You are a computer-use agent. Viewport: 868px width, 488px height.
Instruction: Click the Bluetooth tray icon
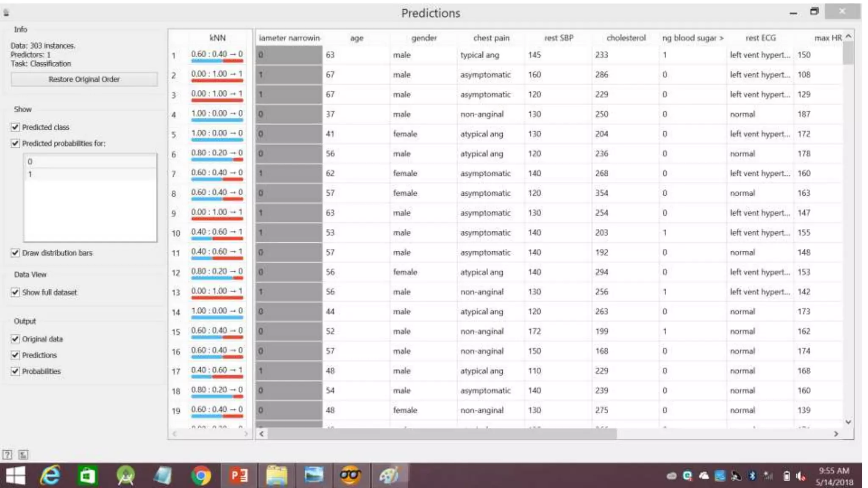pyautogui.click(x=752, y=476)
